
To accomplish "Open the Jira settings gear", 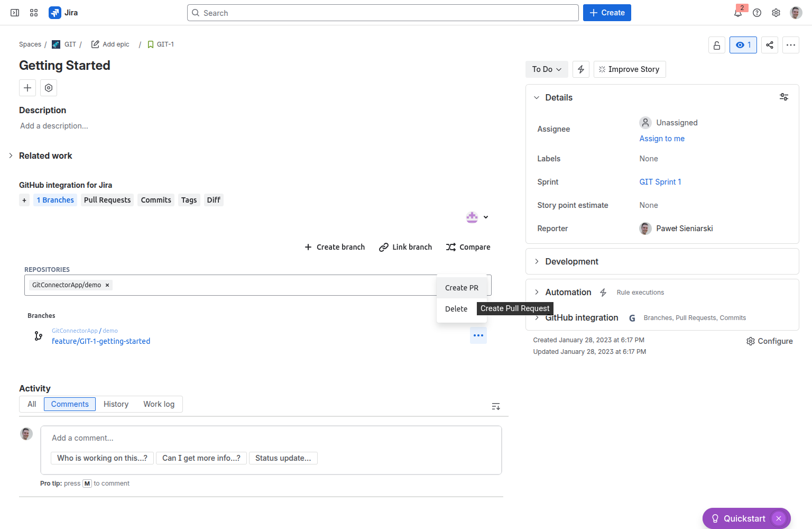I will point(776,13).
